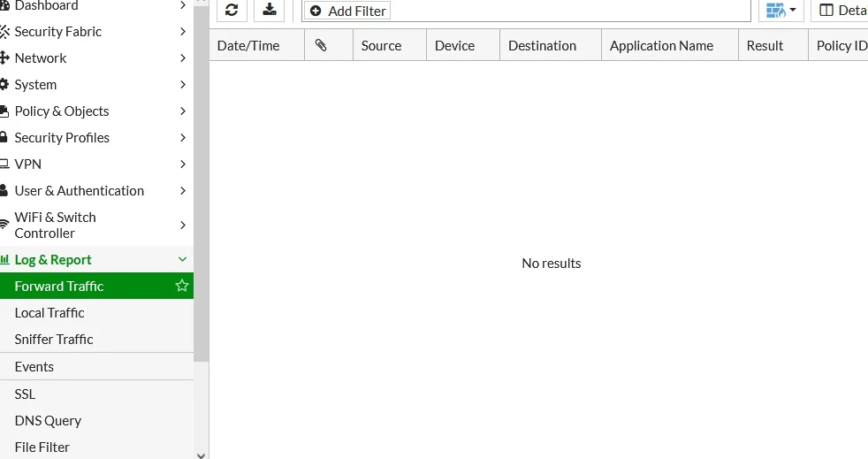The image size is (868, 459).
Task: Click sidebar scrollbar down arrow
Action: (x=201, y=455)
